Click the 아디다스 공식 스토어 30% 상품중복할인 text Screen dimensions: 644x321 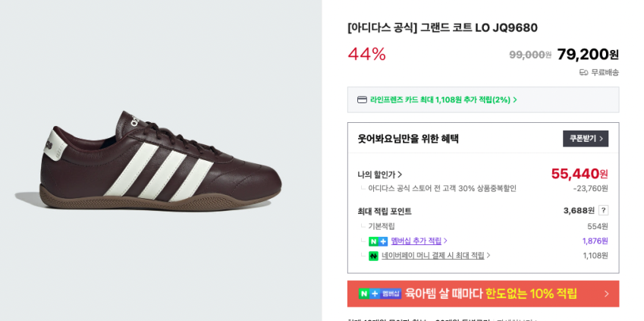click(x=441, y=188)
